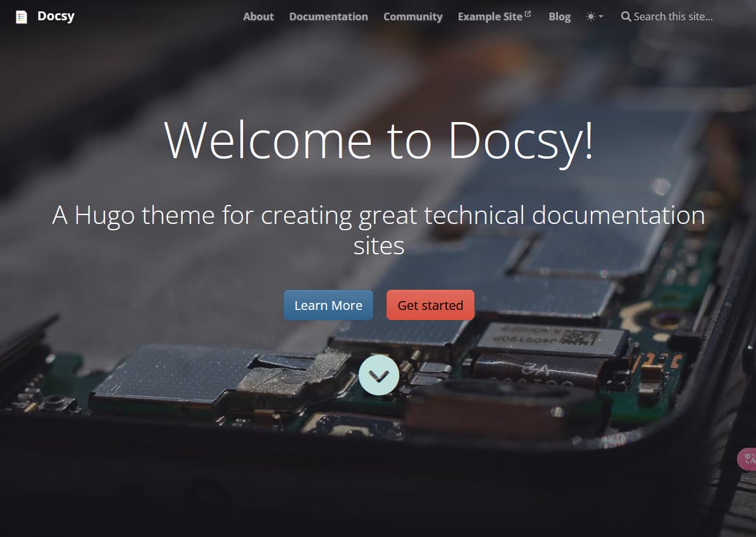
Task: Click the pink translate badge
Action: click(749, 459)
